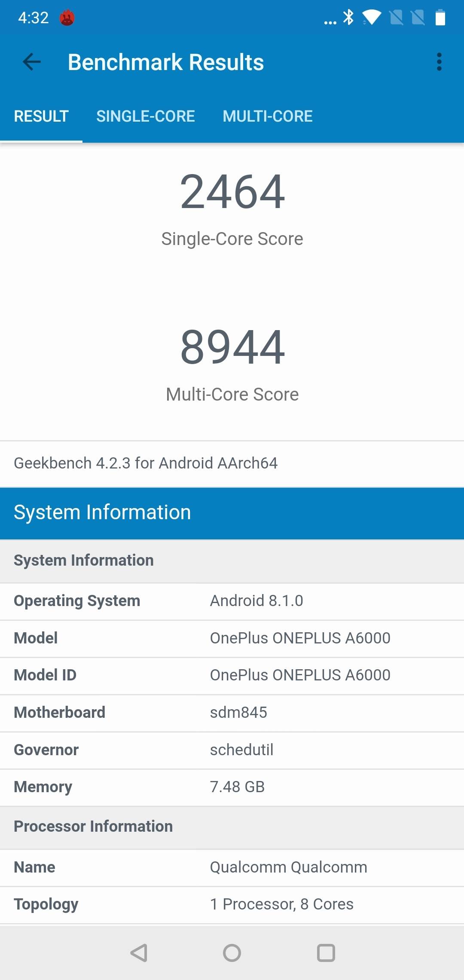Image resolution: width=464 pixels, height=980 pixels.
Task: Tap the Model ID row label
Action: click(x=45, y=675)
